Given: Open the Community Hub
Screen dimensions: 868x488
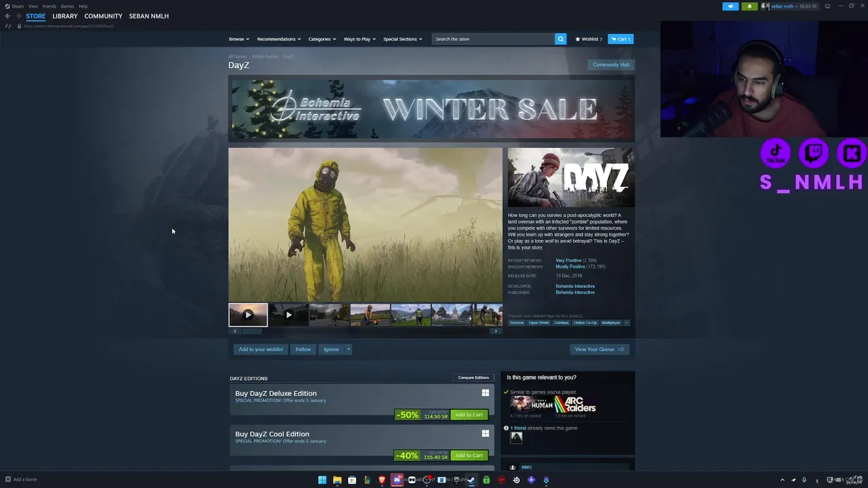Looking at the screenshot, I should click(611, 64).
